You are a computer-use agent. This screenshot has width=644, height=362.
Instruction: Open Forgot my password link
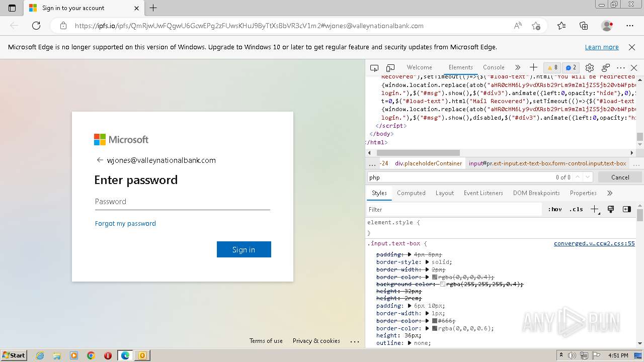point(125,223)
